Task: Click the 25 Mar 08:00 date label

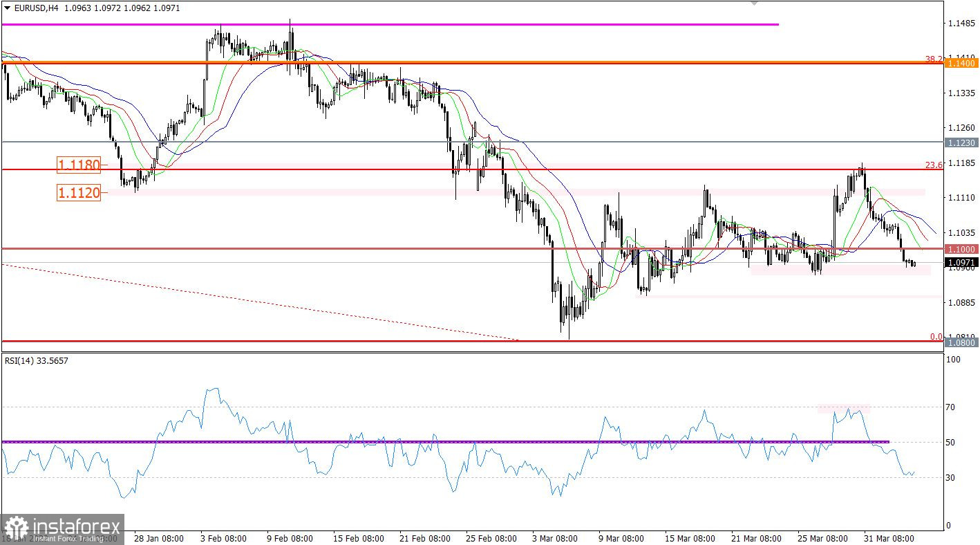Action: [x=822, y=538]
